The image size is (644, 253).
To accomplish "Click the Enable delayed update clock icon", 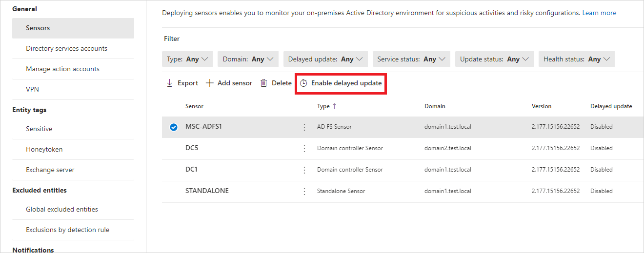I will tap(303, 83).
